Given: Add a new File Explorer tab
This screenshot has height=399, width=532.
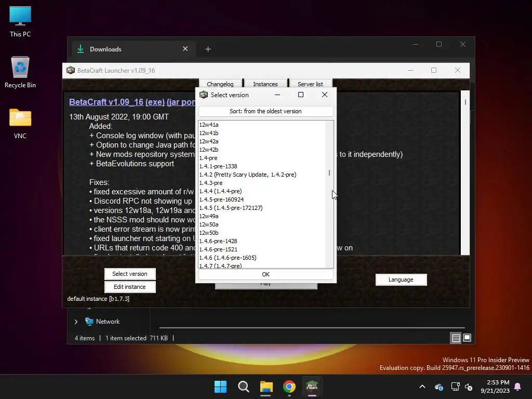Looking at the screenshot, I should (208, 49).
